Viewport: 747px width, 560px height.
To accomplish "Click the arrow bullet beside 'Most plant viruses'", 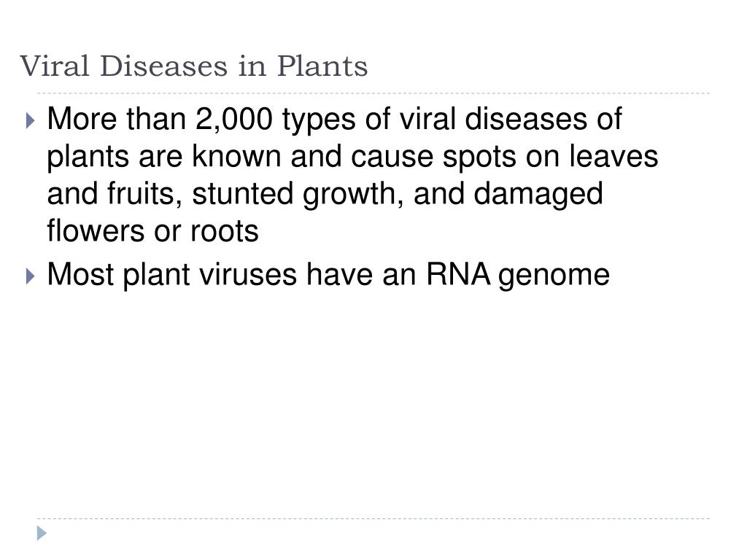I will [x=31, y=276].
